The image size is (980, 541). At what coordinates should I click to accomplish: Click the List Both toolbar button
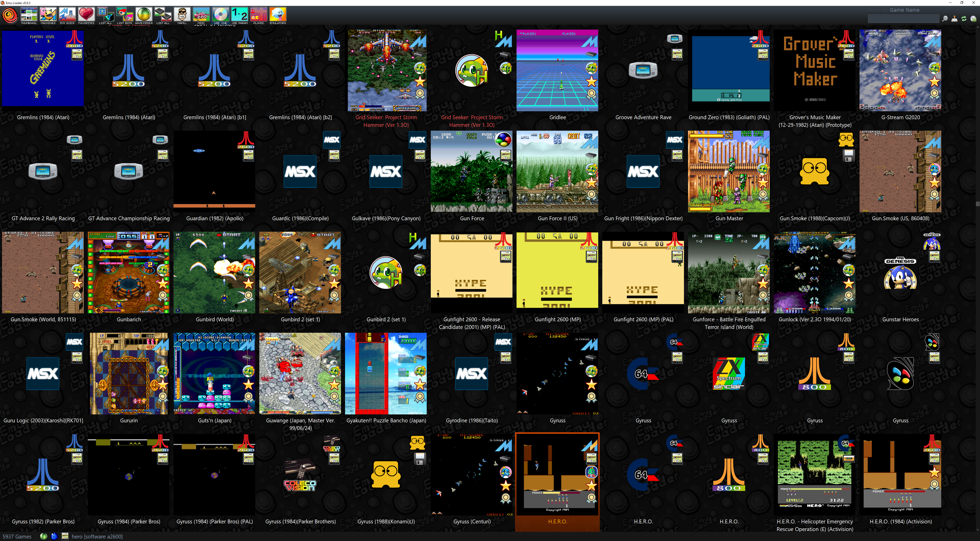click(x=125, y=15)
